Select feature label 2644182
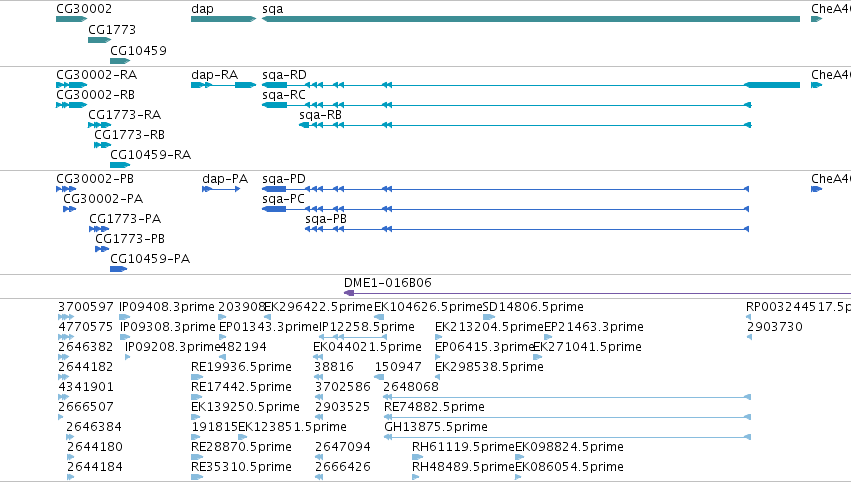 point(86,366)
